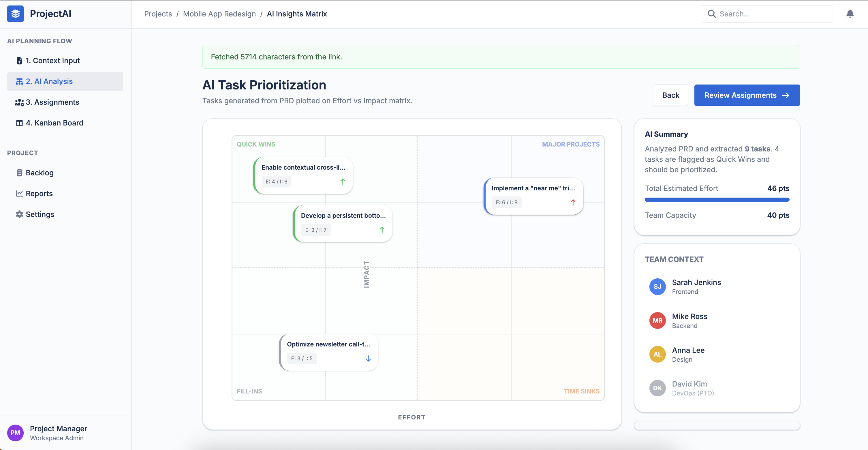Screen dimensions: 868x450
Task: Click arrow icon in Review Assignments button
Action: coord(786,95)
